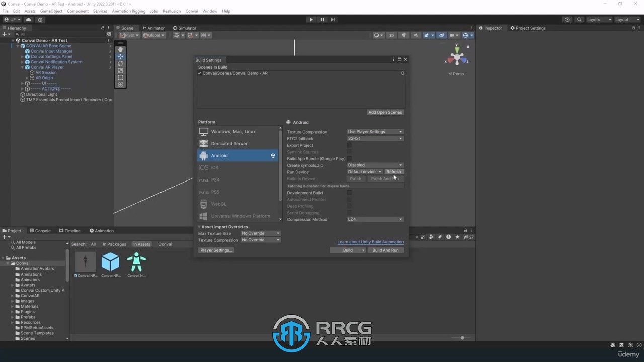This screenshot has width=644, height=362.
Task: Select Windows, Mac, Linux platform
Action: pos(237,132)
